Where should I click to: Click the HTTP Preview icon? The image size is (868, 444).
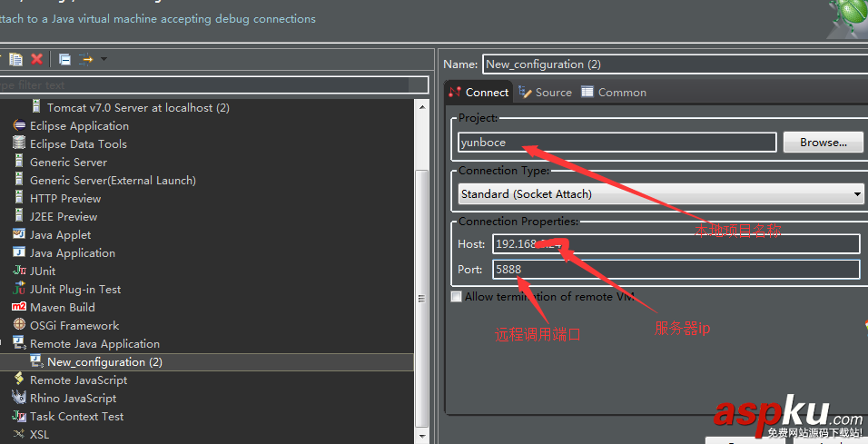tap(19, 198)
